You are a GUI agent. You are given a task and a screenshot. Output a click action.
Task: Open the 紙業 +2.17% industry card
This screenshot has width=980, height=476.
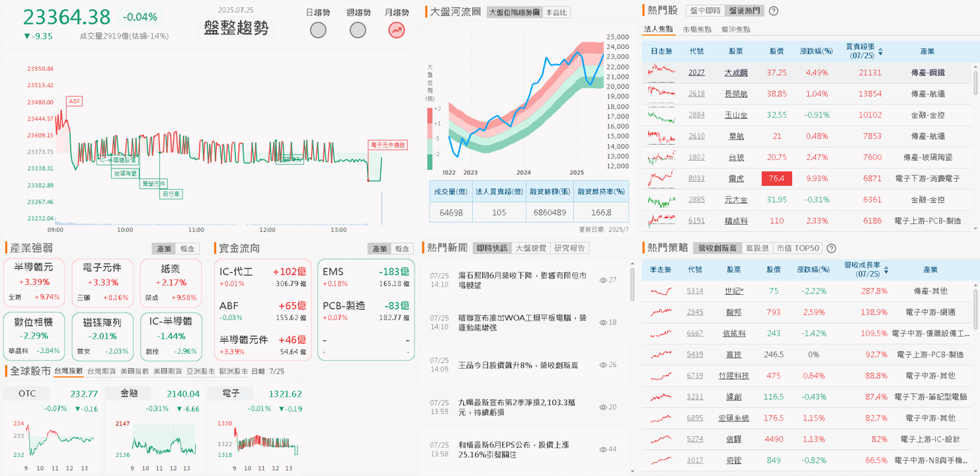click(171, 282)
